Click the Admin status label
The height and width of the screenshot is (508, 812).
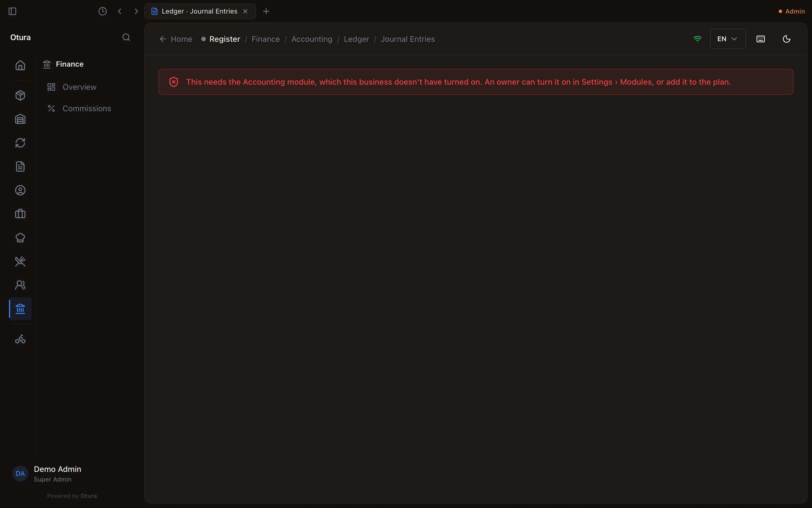(791, 11)
